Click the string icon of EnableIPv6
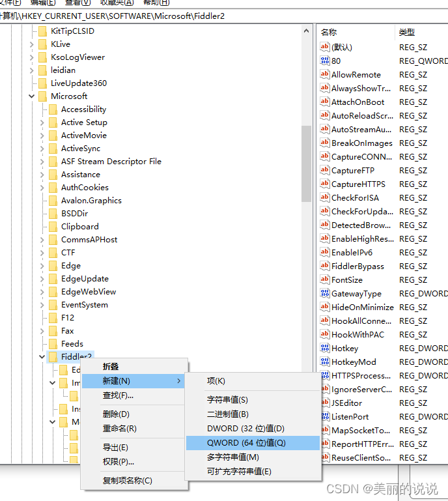 [x=325, y=252]
